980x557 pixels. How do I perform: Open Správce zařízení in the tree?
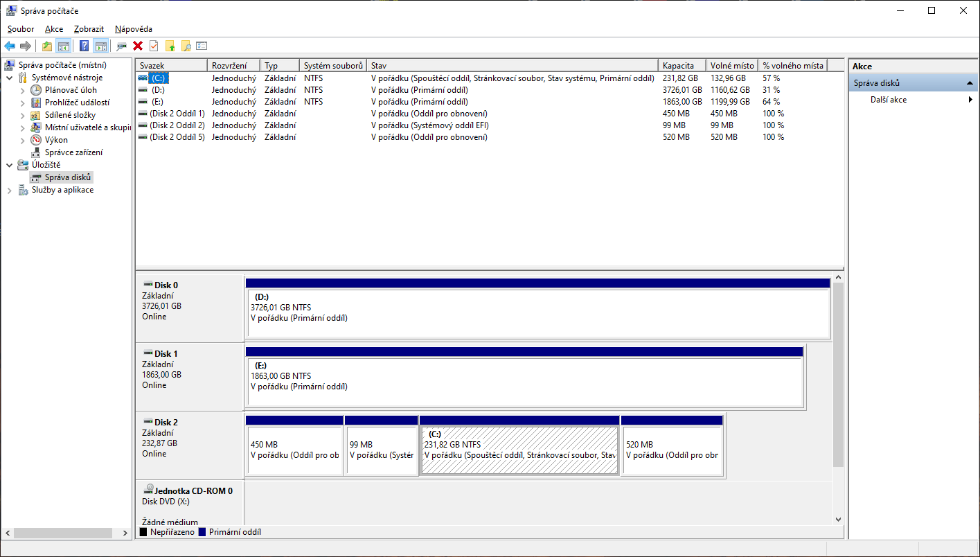coord(73,152)
